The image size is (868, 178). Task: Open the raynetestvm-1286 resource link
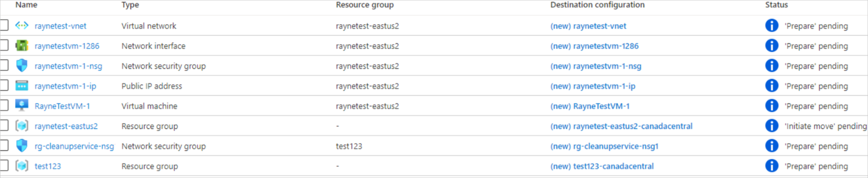[x=67, y=46]
